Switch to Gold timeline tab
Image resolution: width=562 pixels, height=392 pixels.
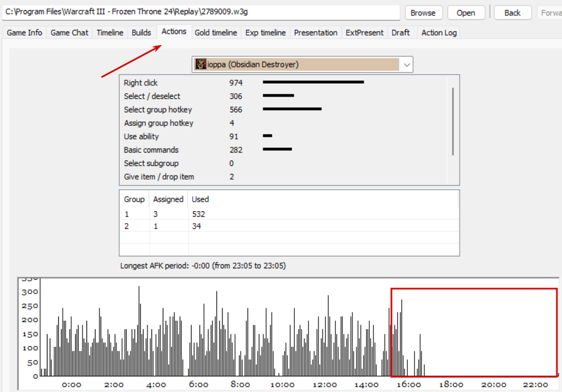coord(216,33)
